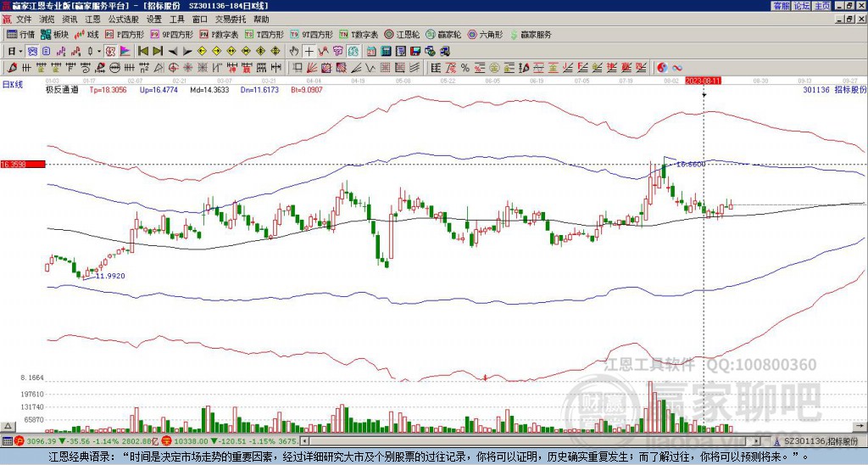The height and width of the screenshot is (465, 868).
Task: Click the 主页 link
Action: (x=822, y=6)
